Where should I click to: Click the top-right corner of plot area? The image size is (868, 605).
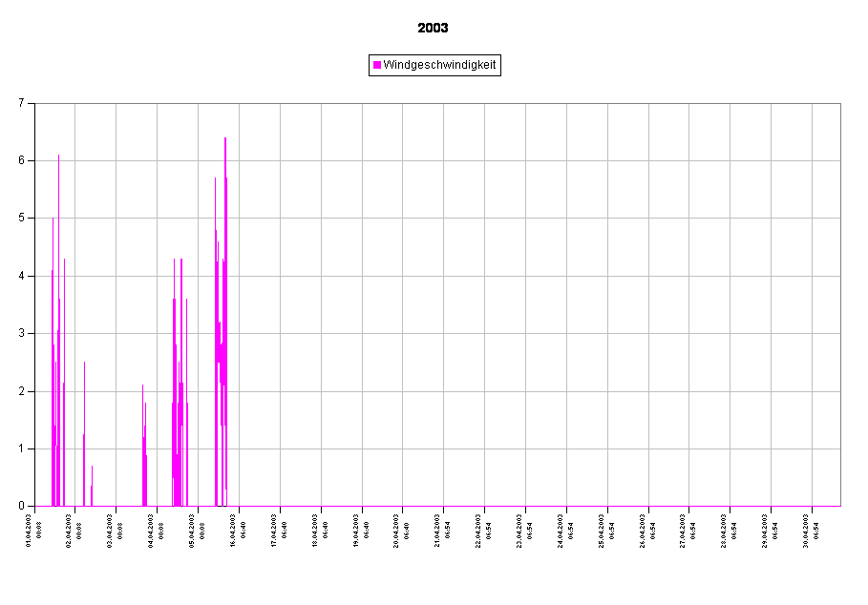[x=838, y=106]
